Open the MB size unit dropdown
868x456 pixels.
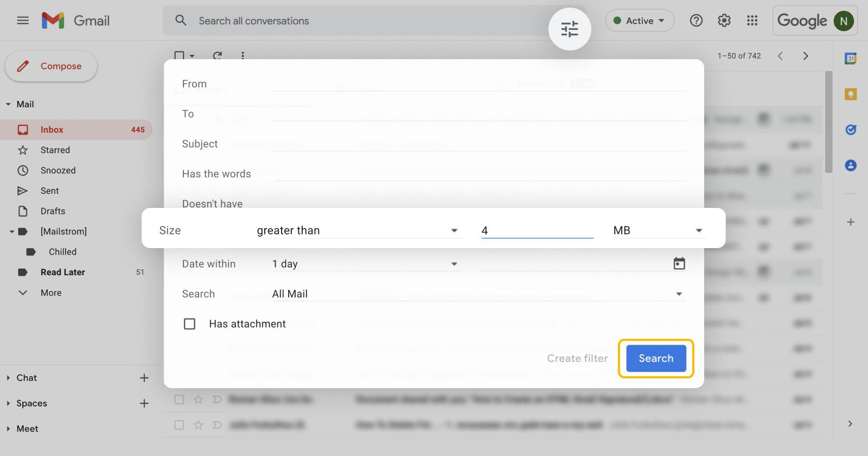tap(658, 231)
